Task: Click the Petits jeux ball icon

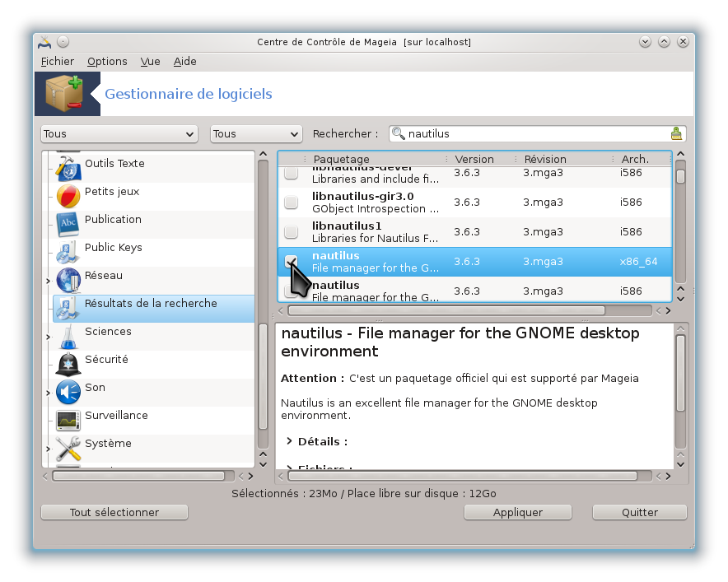Action: point(68,196)
